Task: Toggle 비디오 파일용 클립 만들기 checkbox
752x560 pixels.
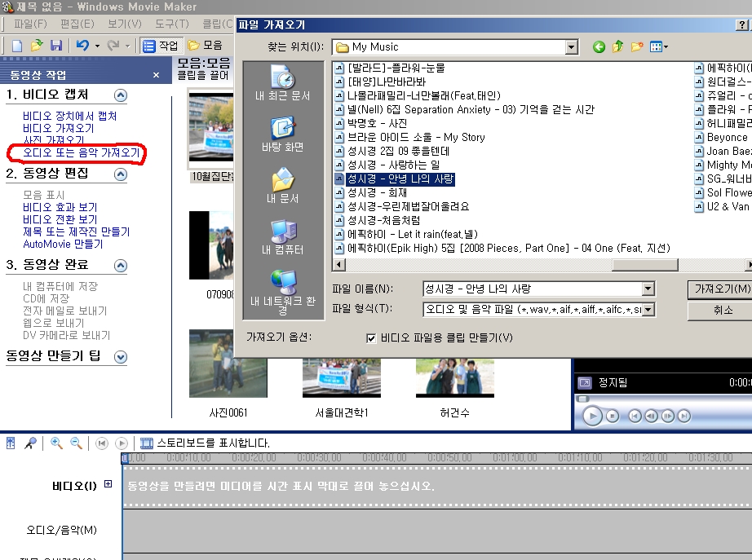Action: (x=371, y=338)
